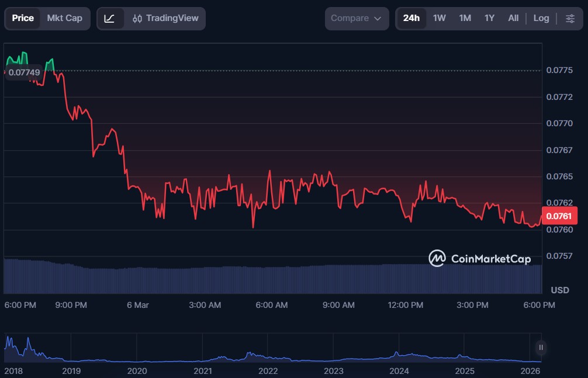
Task: Click the USD currency label
Action: pyautogui.click(x=560, y=290)
